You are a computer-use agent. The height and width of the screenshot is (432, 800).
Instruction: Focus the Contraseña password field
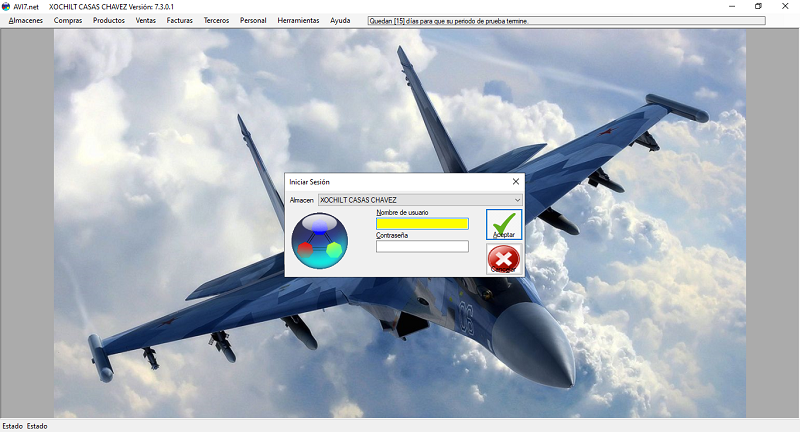pos(422,246)
